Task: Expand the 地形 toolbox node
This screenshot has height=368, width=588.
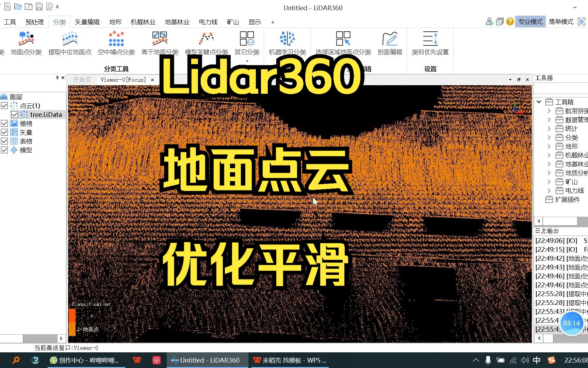Action: (x=549, y=146)
